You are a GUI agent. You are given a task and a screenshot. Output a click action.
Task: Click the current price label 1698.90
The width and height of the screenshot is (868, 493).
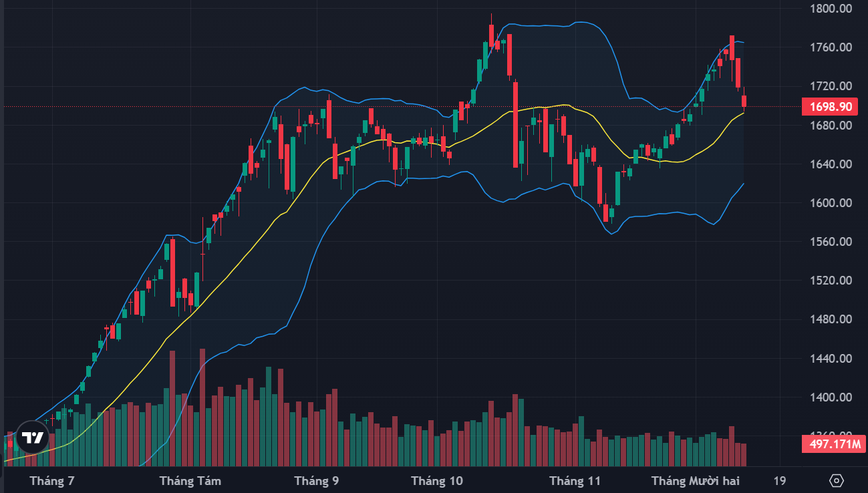pyautogui.click(x=830, y=107)
